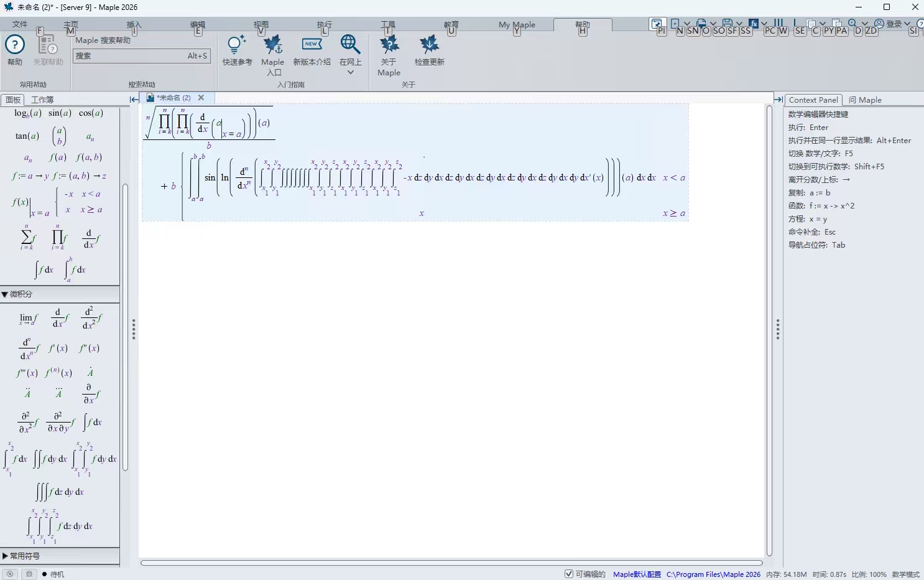Click the fx function icon in quick toolbar
The width and height of the screenshot is (924, 580).
point(754,24)
